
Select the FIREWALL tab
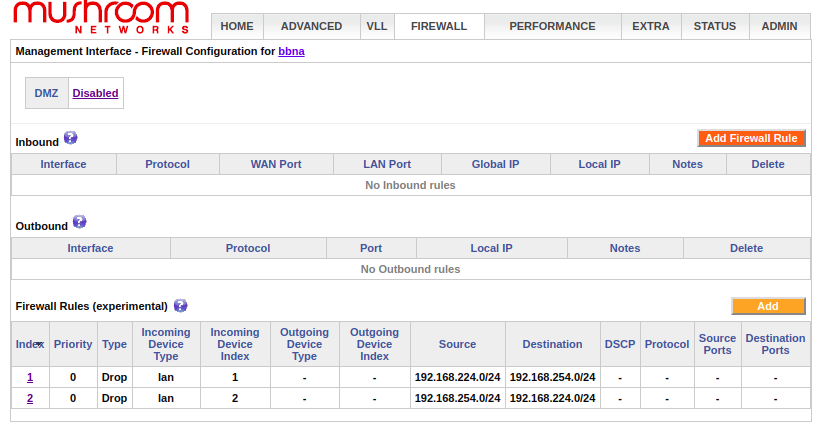[439, 26]
